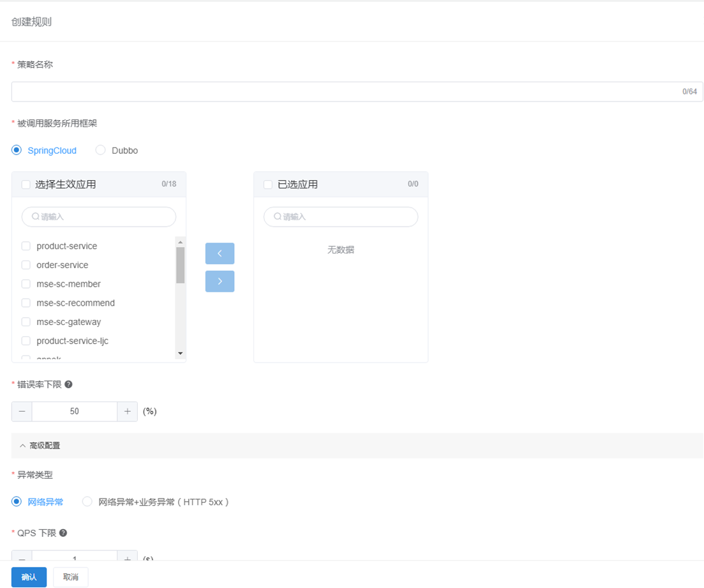Click the scroll-up arrow of application list

[x=181, y=242]
